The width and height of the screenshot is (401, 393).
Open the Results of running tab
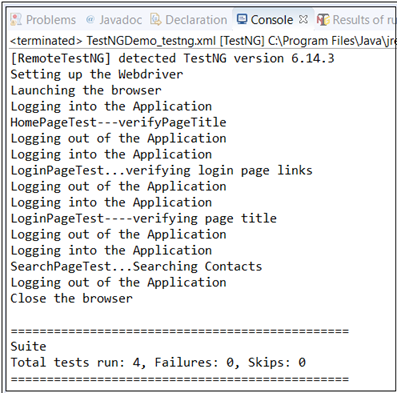(x=365, y=20)
